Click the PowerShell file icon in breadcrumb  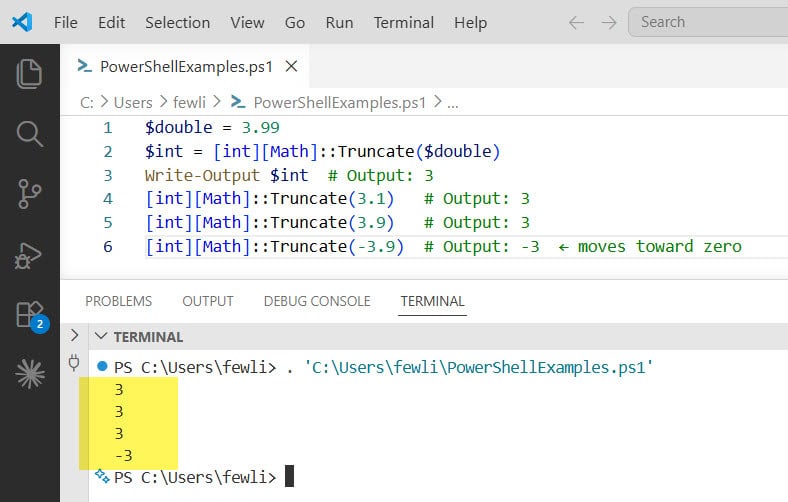point(238,102)
